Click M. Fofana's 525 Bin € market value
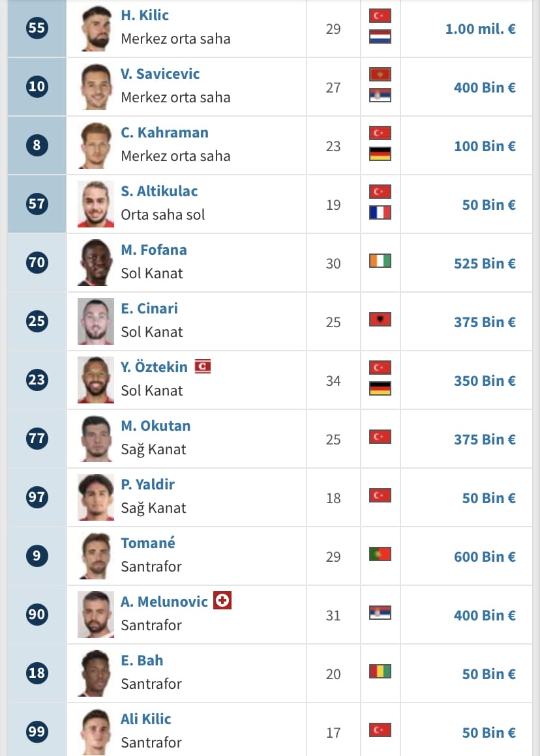Screen dimensions: 540x756 pyautogui.click(x=485, y=263)
